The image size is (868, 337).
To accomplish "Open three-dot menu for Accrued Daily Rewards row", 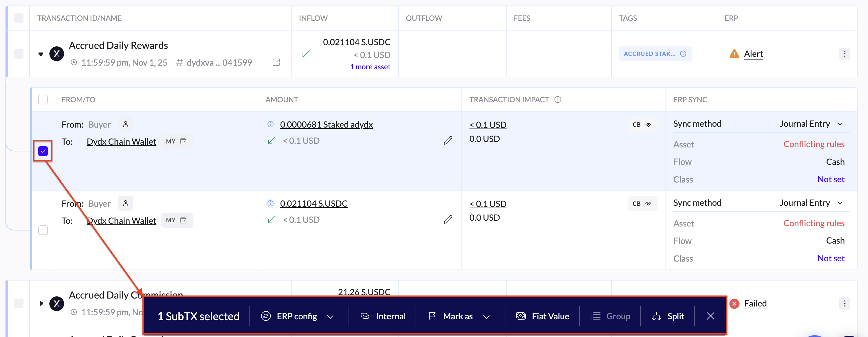I will [x=845, y=54].
